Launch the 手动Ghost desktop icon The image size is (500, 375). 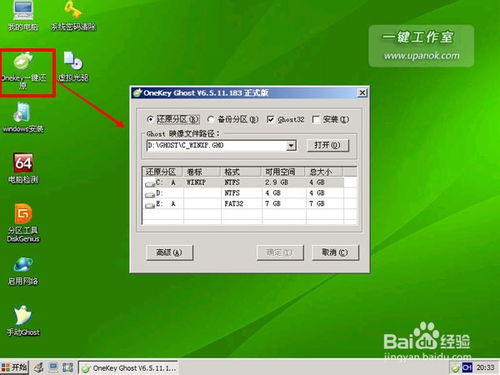point(23,321)
